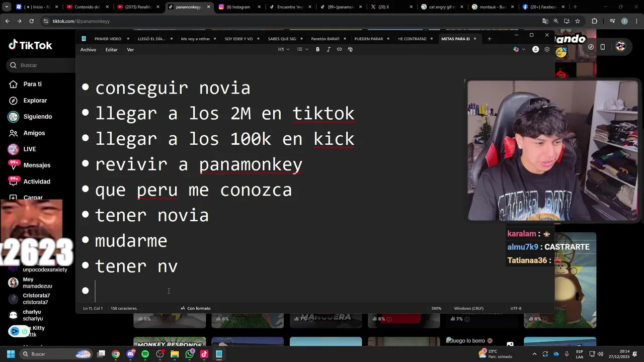Open followed account unpocodexanxiety
The height and width of the screenshot is (362, 644).
[44, 269]
